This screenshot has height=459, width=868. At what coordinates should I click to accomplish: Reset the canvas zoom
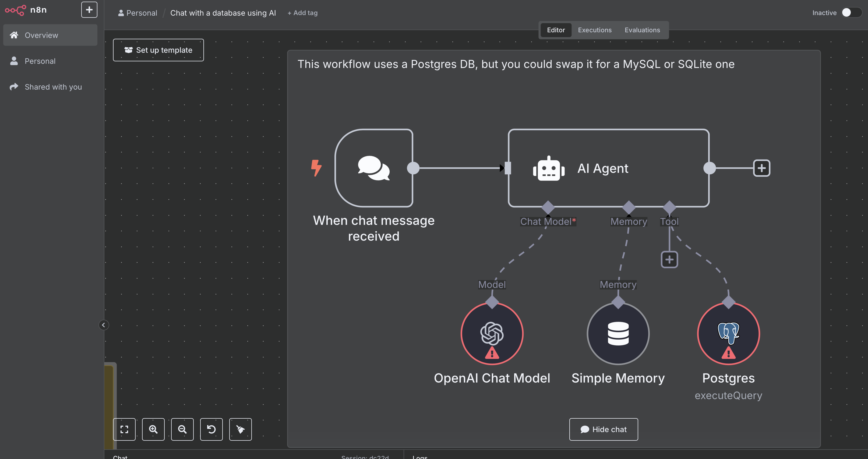211,429
